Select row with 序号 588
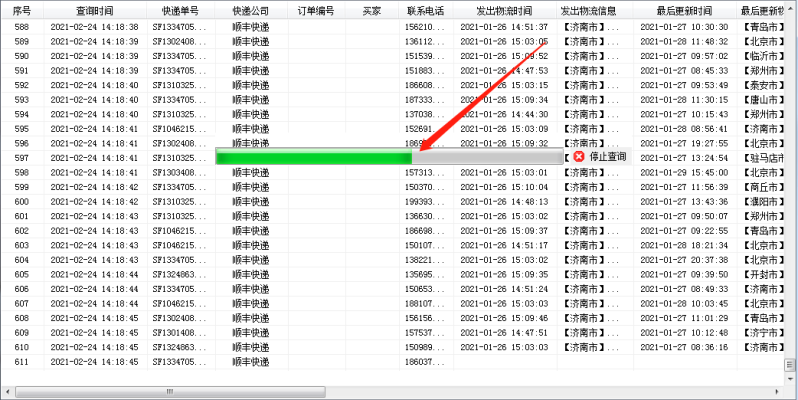 coord(22,27)
